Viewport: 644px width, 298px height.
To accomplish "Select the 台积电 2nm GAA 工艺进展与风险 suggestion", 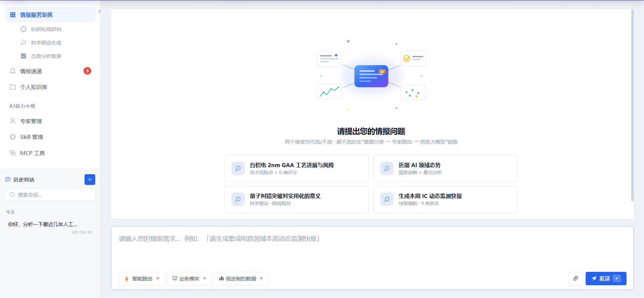I will 297,168.
